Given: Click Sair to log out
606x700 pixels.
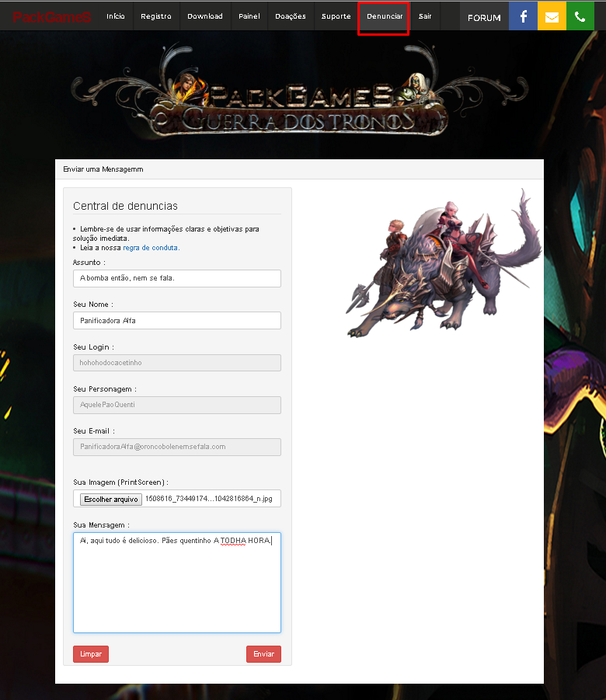Looking at the screenshot, I should tap(425, 16).
